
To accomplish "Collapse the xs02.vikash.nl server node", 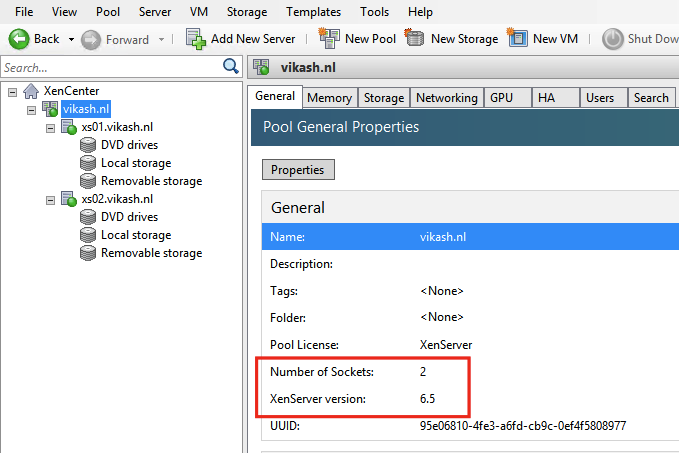I will click(50, 200).
